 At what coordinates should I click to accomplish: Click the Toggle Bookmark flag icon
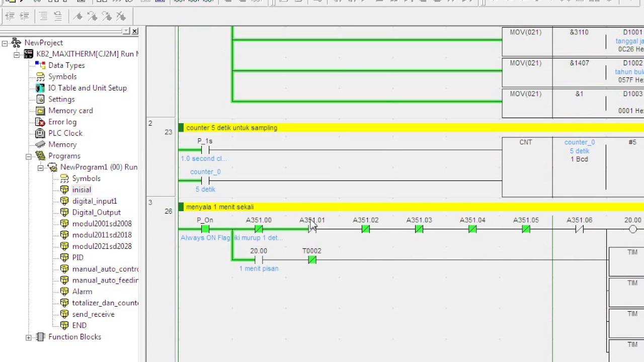pyautogui.click(x=77, y=16)
